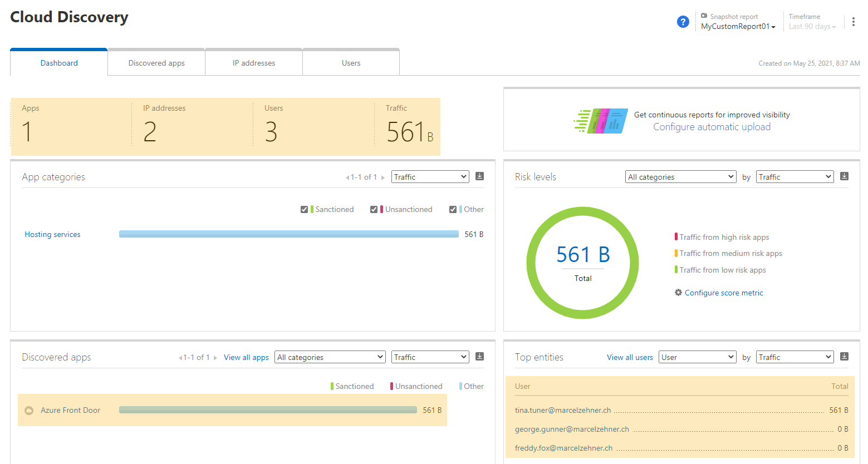Click the blue help question mark icon

683,22
